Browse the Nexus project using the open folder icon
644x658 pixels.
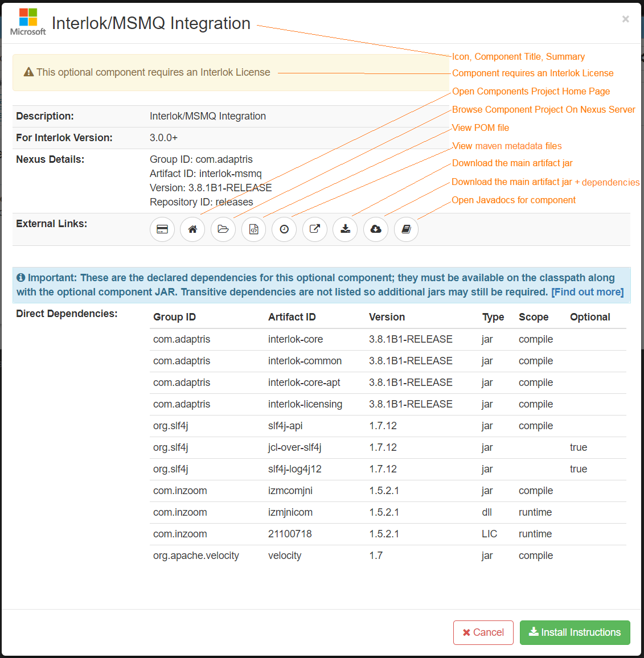(x=223, y=229)
